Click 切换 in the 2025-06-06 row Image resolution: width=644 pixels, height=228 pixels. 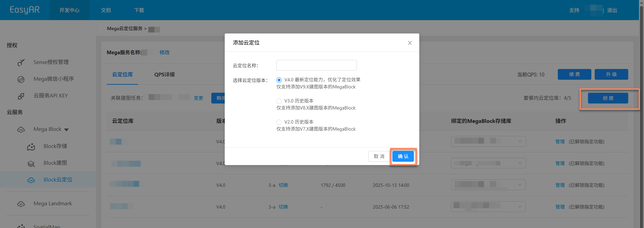pyautogui.click(x=283, y=207)
